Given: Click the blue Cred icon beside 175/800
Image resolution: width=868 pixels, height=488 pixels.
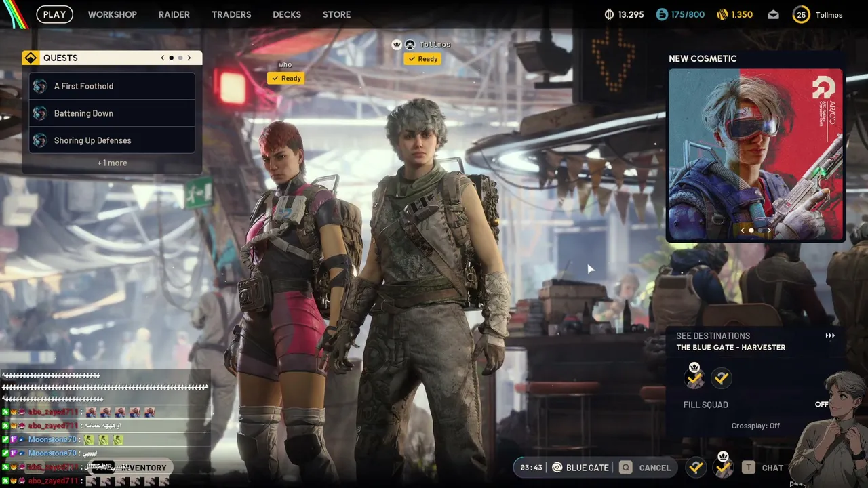Looking at the screenshot, I should 662,14.
